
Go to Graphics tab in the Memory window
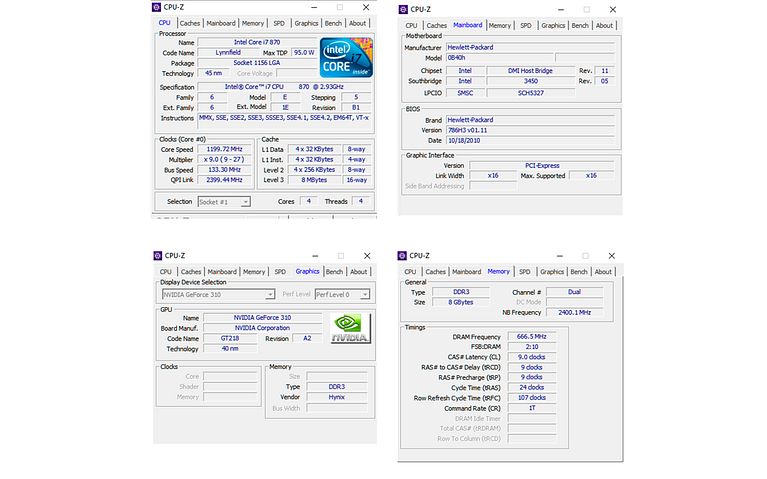point(553,271)
